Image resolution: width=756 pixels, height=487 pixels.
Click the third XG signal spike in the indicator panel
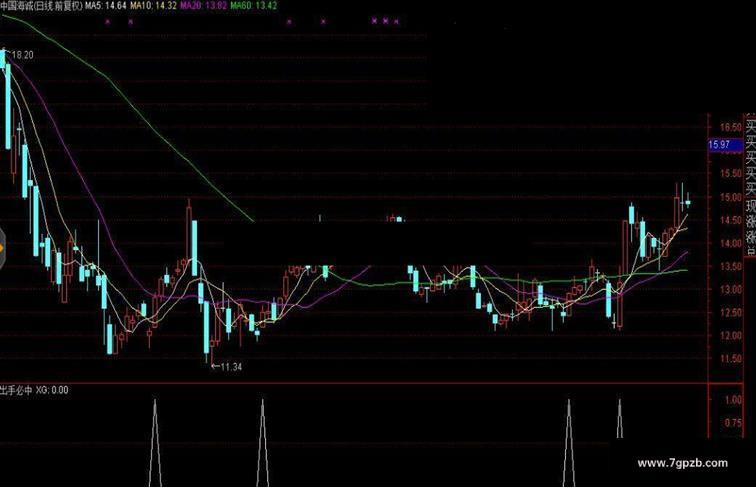569,443
